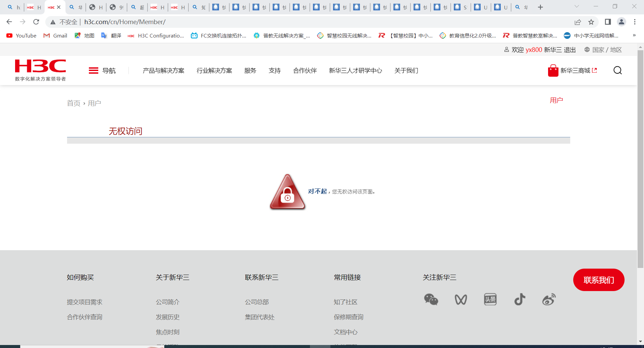Open 新华三人才研学中心 menu
Image resolution: width=644 pixels, height=348 pixels.
[356, 71]
